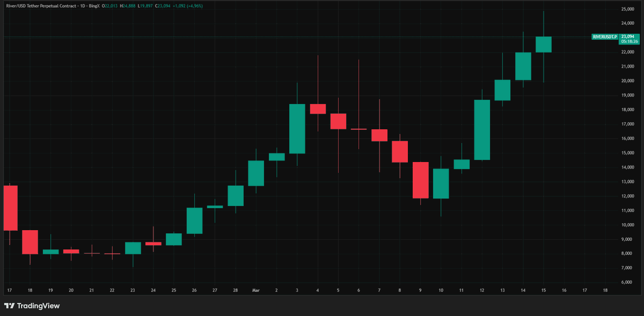Click the 25,000 price axis label
The image size is (644, 316).
[x=627, y=9]
